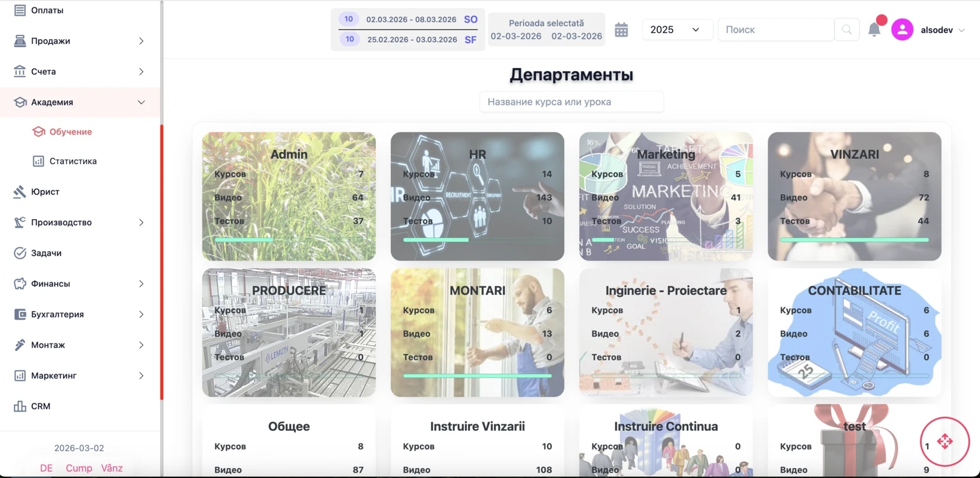The width and height of the screenshot is (980, 478).
Task: Click the DE link at sidebar bottom
Action: 47,468
